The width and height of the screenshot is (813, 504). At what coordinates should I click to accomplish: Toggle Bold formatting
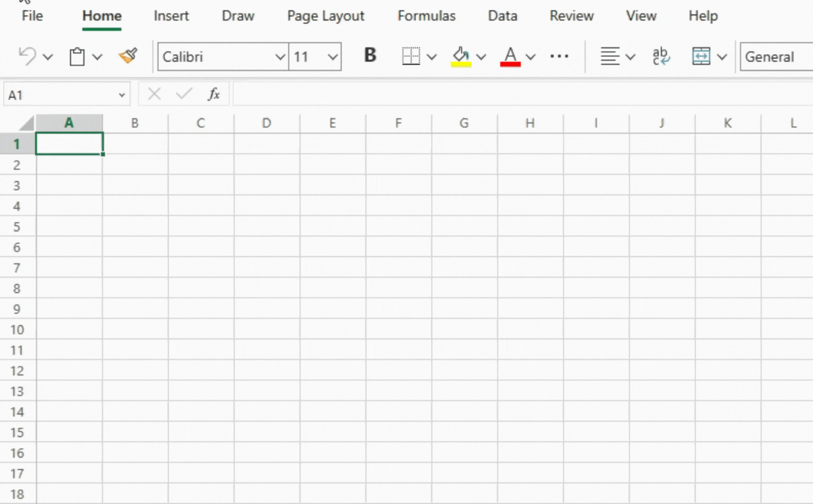[370, 55]
